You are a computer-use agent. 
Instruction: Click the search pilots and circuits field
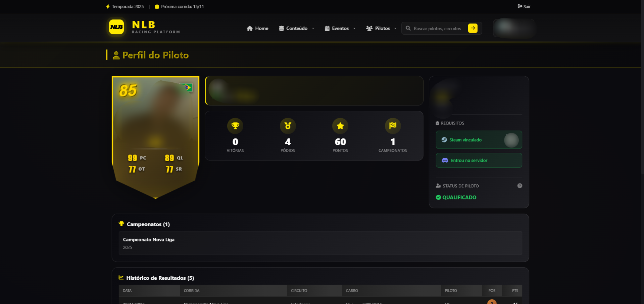[436, 28]
